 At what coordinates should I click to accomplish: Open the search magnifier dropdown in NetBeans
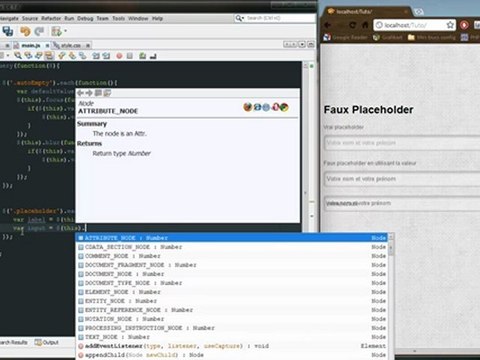(240, 18)
